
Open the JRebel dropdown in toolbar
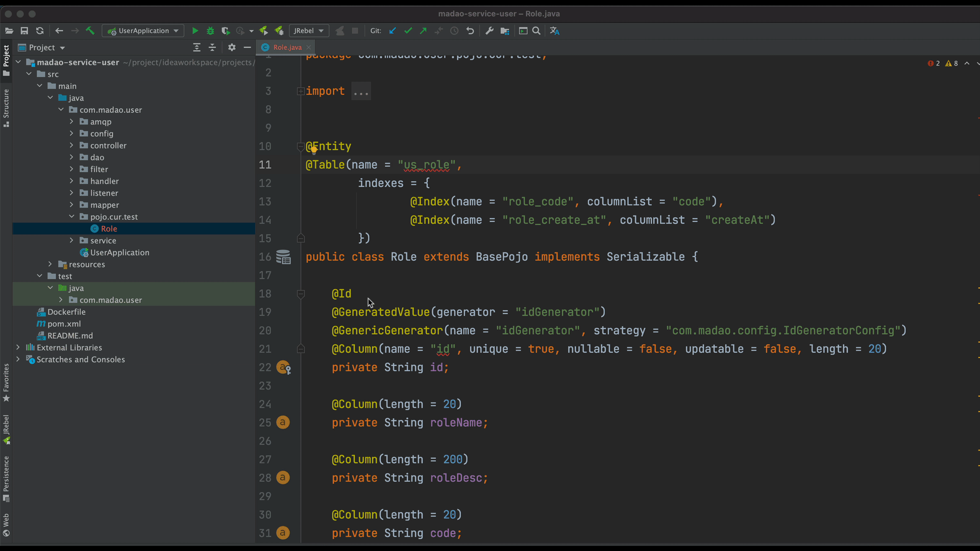point(309,31)
